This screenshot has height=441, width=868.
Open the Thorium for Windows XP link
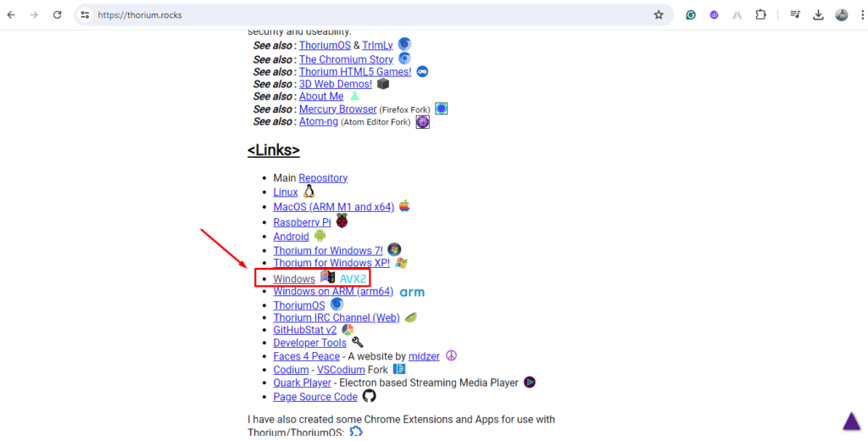click(331, 263)
